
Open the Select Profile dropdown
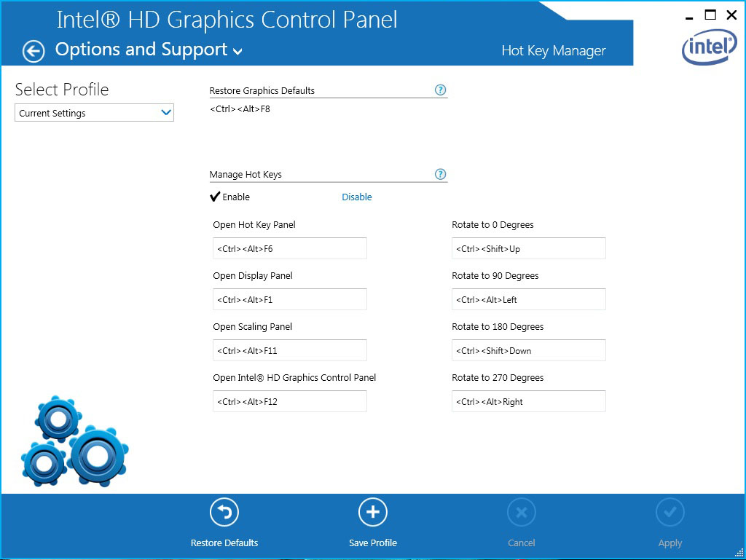[x=94, y=113]
